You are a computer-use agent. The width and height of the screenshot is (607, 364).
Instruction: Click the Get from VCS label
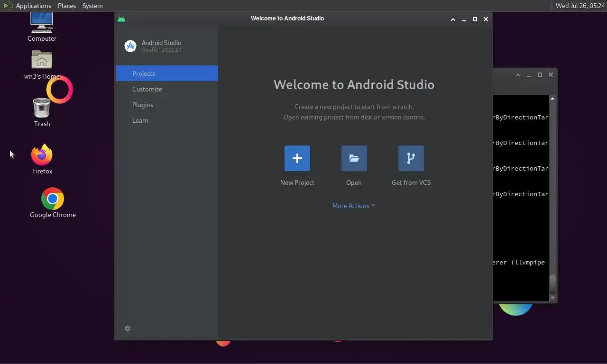411,182
